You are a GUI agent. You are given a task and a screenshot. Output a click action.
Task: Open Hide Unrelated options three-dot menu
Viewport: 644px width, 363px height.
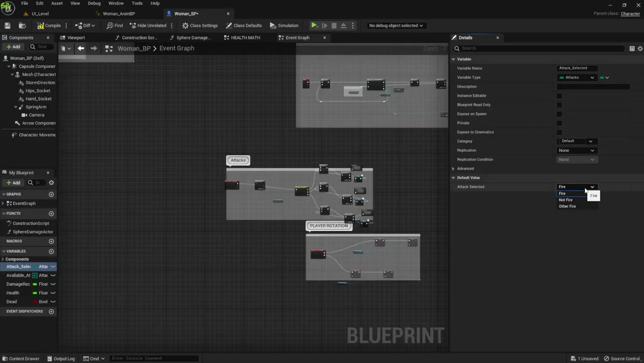click(172, 25)
